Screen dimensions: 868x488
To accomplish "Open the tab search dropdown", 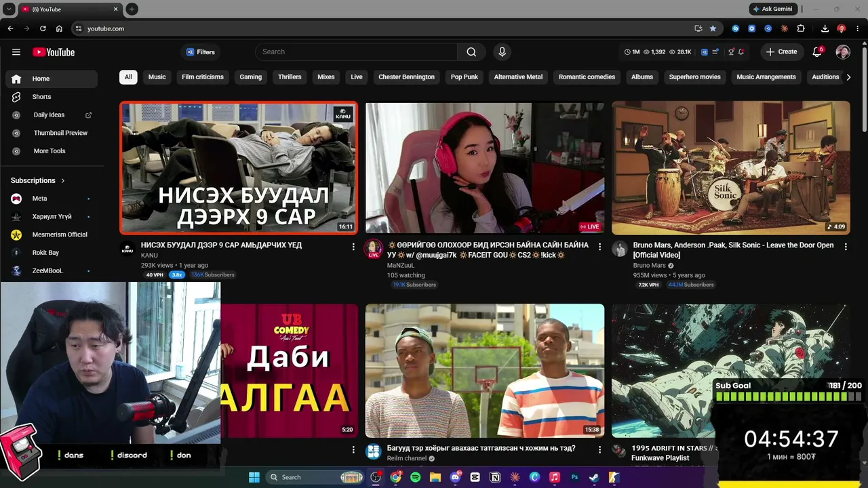I will (x=9, y=9).
